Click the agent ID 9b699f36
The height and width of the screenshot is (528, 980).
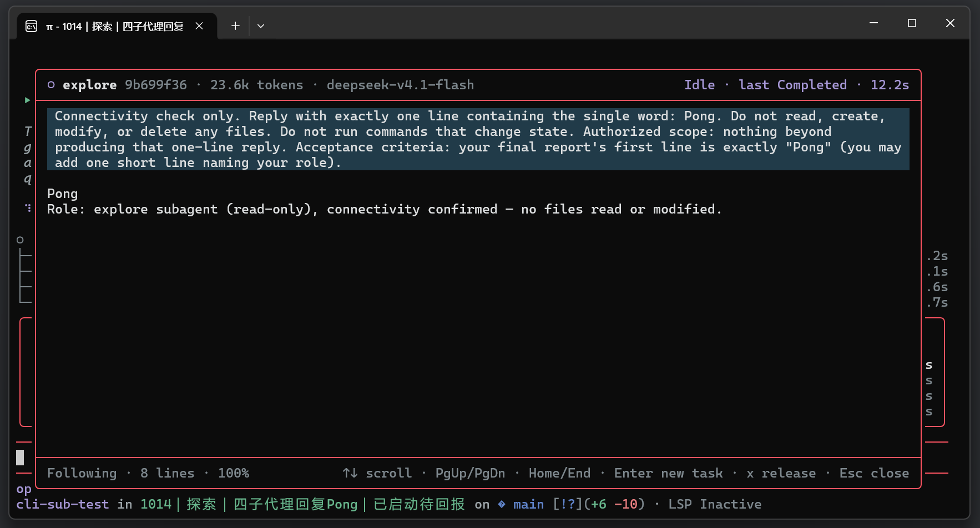point(156,85)
